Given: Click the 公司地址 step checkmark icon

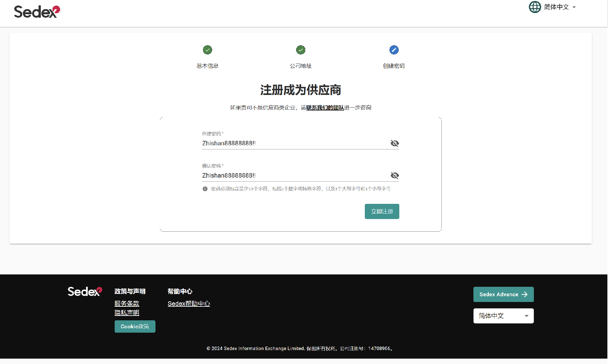Looking at the screenshot, I should tap(301, 50).
